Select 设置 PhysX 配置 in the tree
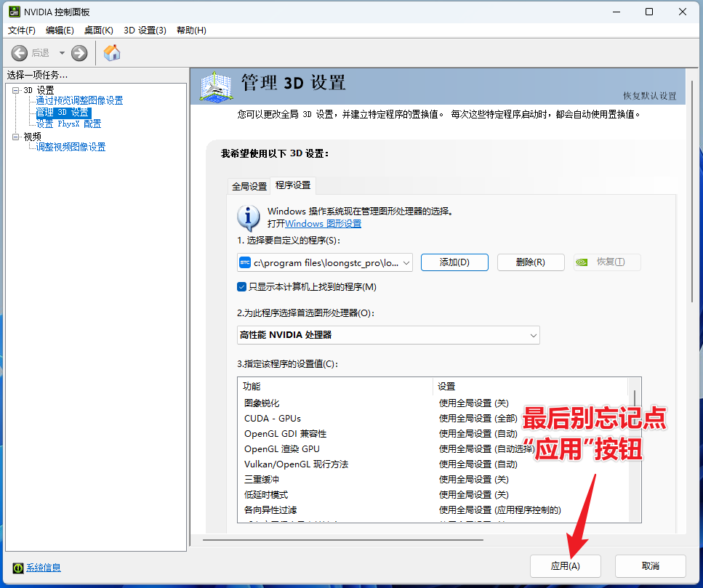Screen dimensions: 703x588 coord(68,124)
